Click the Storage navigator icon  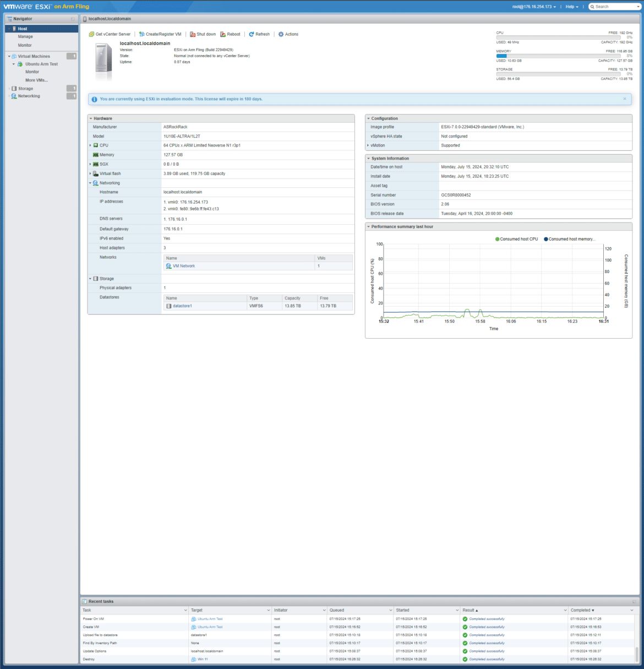pyautogui.click(x=14, y=89)
